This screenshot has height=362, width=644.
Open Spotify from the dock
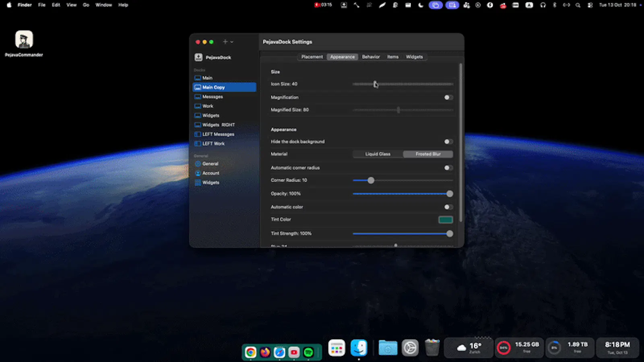[x=308, y=352]
